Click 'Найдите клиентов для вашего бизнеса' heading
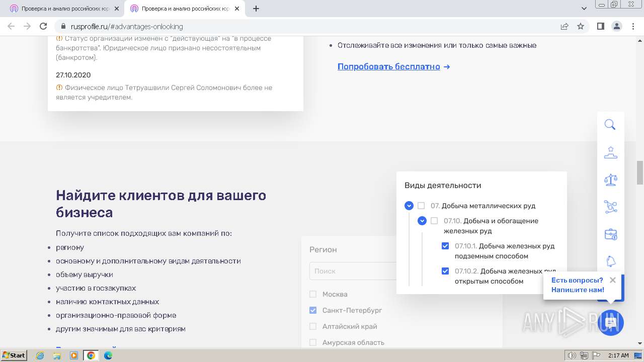This screenshot has width=644, height=362. pos(161,204)
